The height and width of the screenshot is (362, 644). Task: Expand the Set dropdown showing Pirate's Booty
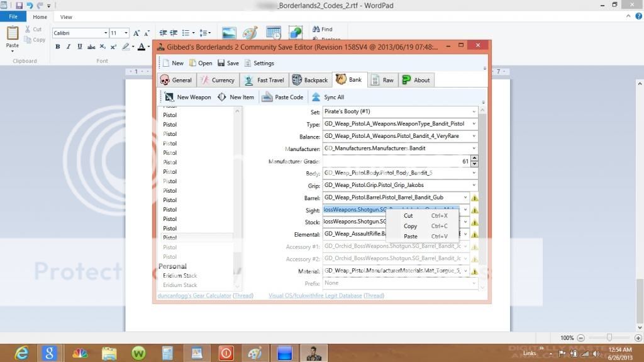[473, 112]
